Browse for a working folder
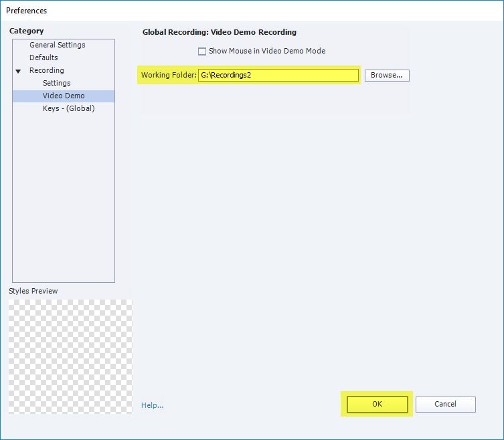Screen dimensions: 504x440 (387, 76)
